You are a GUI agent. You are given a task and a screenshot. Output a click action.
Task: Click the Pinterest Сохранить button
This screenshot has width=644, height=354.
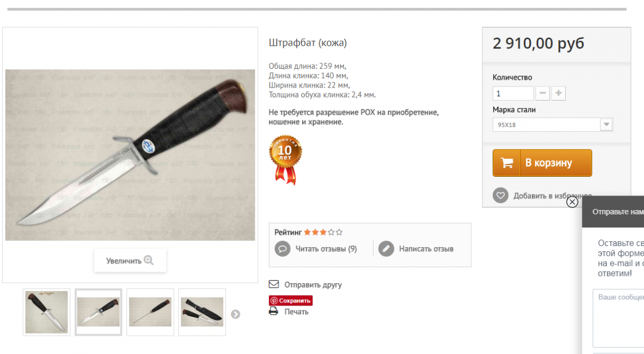coord(290,301)
